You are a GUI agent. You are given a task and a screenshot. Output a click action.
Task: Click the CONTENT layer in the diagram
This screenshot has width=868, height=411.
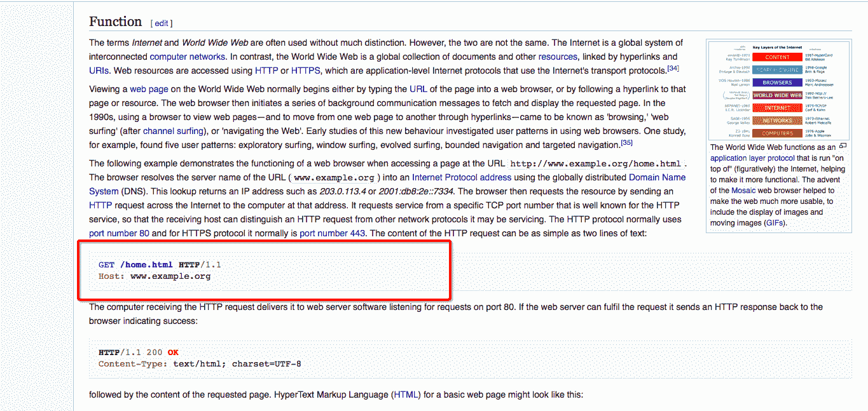click(x=777, y=57)
